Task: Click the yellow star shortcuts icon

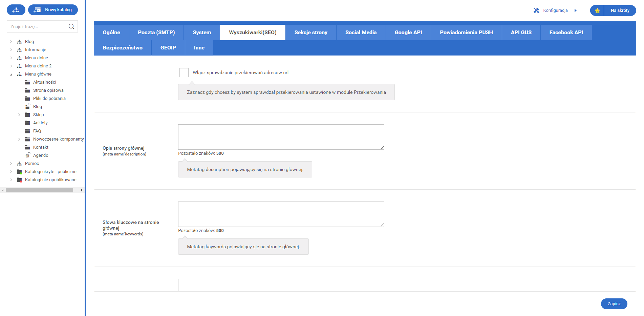Action: [x=597, y=10]
